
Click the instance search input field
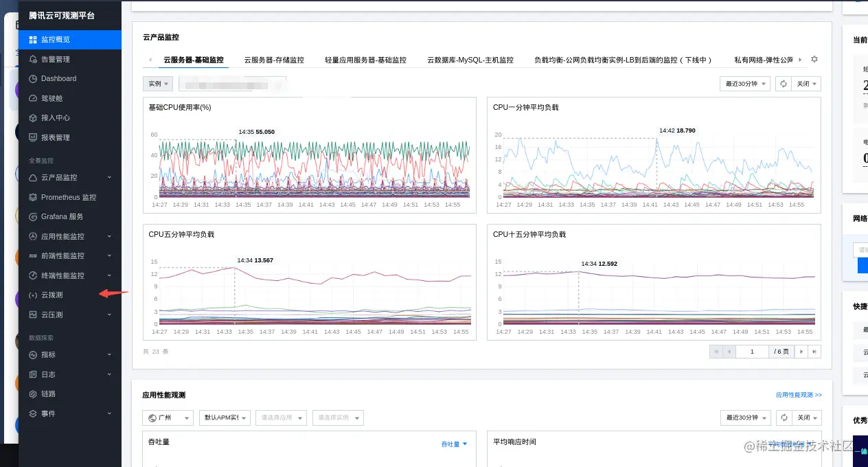point(232,84)
